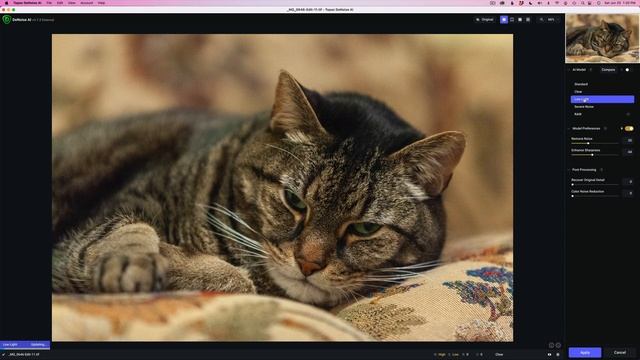Click the Low Light label in status strip
The width and height of the screenshot is (640, 360).
[10, 345]
